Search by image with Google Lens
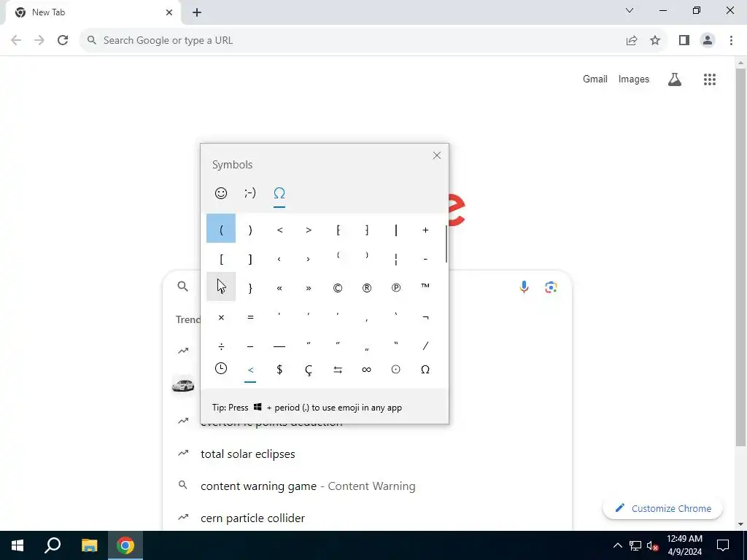 pos(551,287)
